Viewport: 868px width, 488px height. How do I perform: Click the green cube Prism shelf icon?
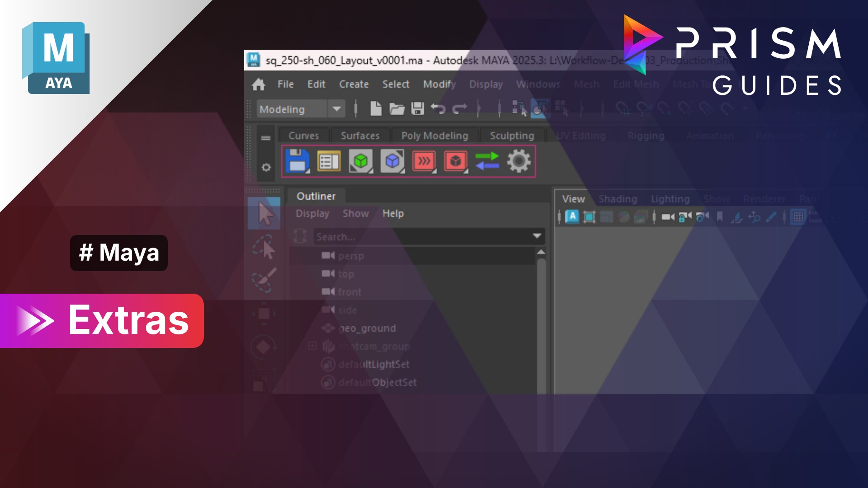[360, 161]
